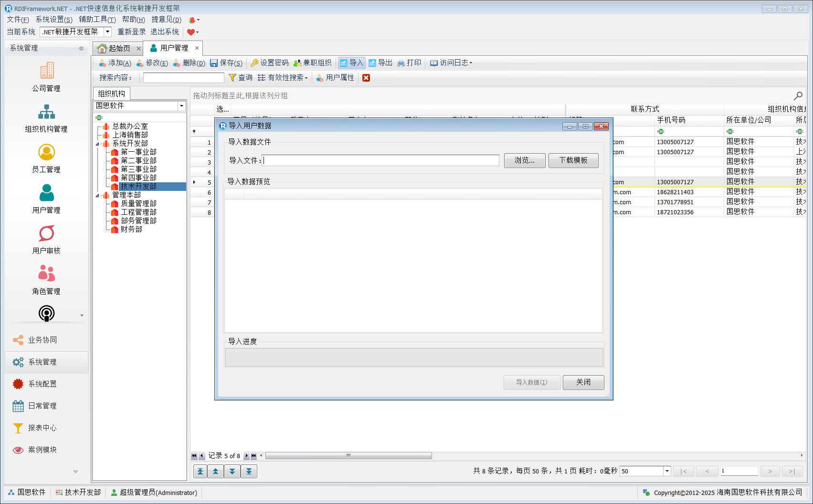Open the 用户审核 sidebar icon
The height and width of the screenshot is (504, 813).
pos(46,234)
